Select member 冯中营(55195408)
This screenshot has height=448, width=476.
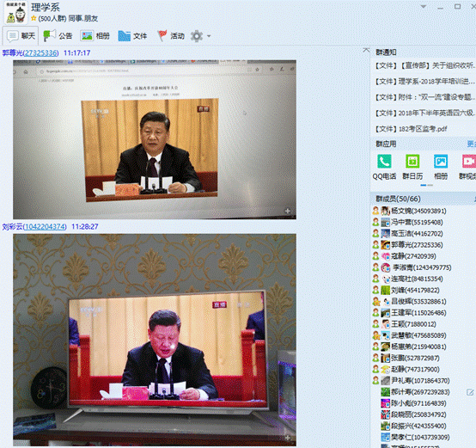tap(417, 223)
